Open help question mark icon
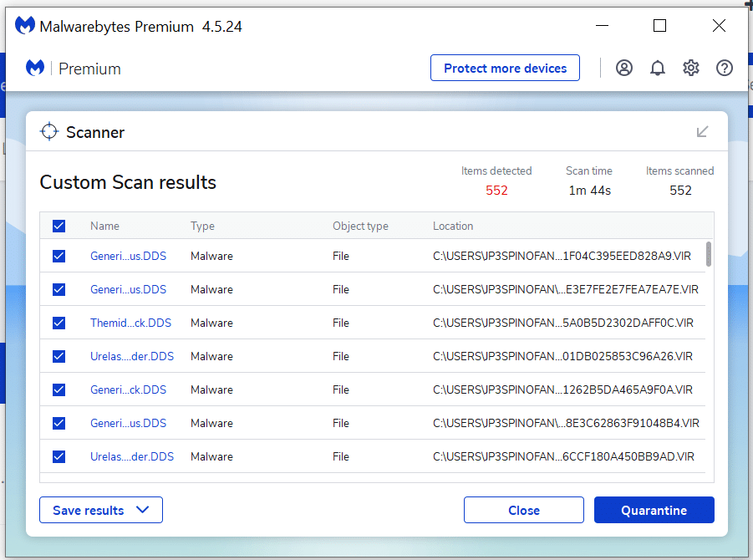Viewport: 753px width, 560px height. [725, 69]
